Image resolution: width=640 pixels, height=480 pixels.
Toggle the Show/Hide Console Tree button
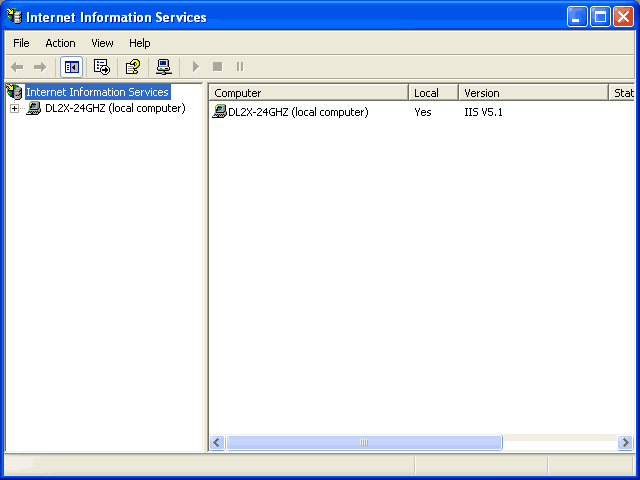point(72,67)
